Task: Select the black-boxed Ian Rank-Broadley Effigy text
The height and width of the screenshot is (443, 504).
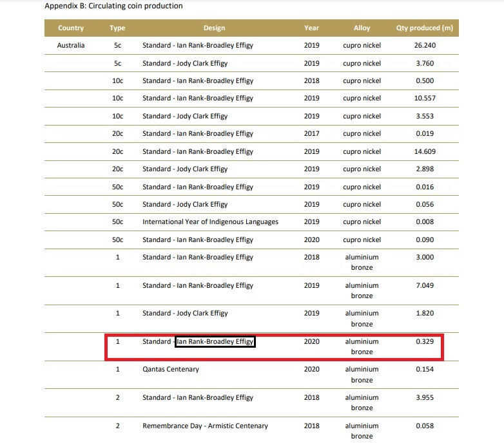Action: [x=215, y=341]
